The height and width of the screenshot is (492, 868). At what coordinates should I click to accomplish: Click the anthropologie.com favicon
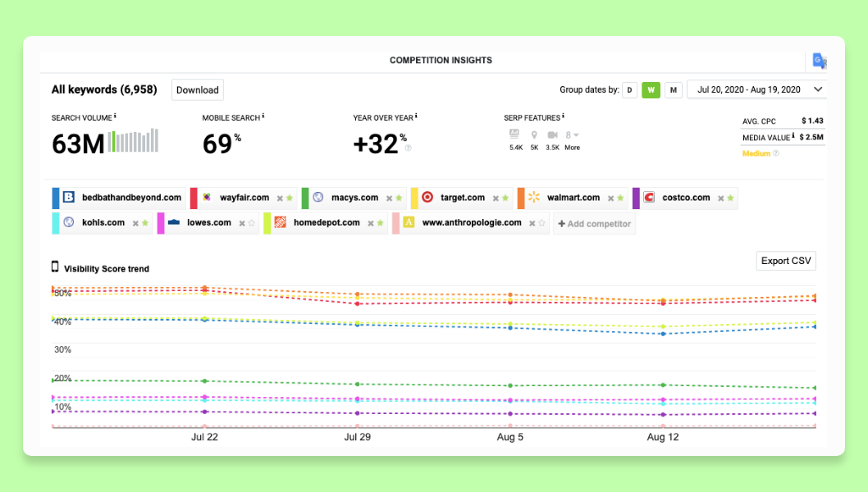(x=409, y=222)
